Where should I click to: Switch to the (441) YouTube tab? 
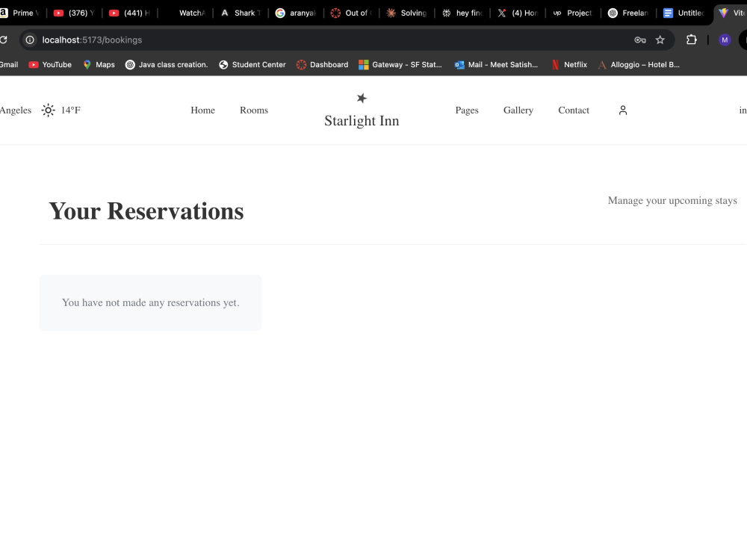(130, 13)
